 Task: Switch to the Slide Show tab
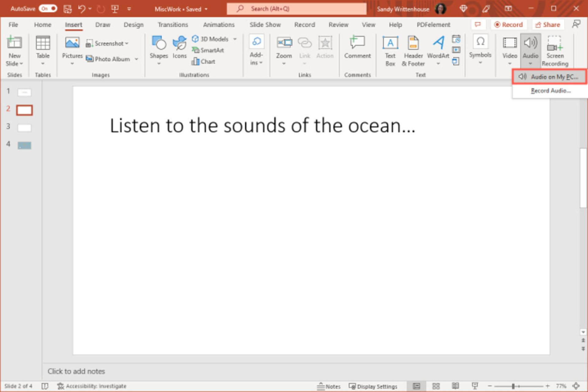pos(265,25)
